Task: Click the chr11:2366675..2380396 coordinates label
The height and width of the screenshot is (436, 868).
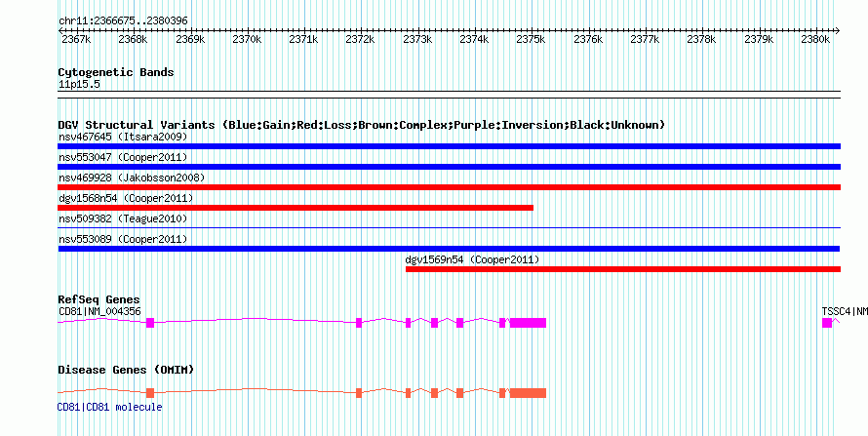Action: (x=123, y=21)
